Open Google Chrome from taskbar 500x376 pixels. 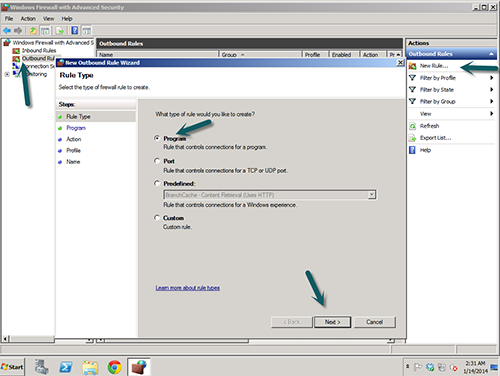pyautogui.click(x=114, y=367)
